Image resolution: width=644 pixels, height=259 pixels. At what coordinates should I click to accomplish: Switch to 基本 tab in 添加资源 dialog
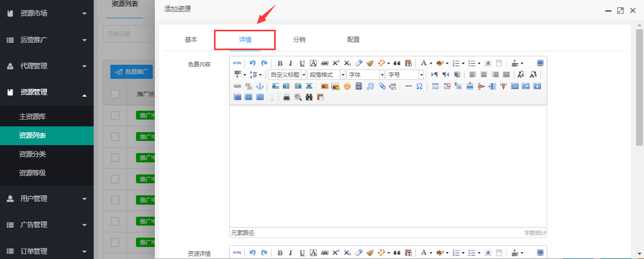[x=191, y=39]
